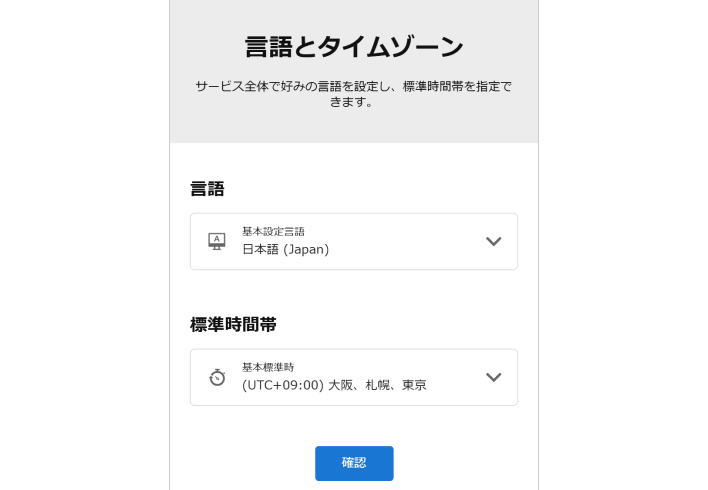This screenshot has height=490, width=708.
Task: Click the language screen icon
Action: 217,241
